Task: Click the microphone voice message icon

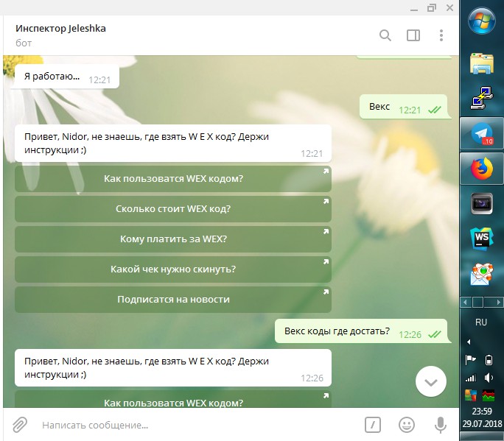Action: point(441,425)
